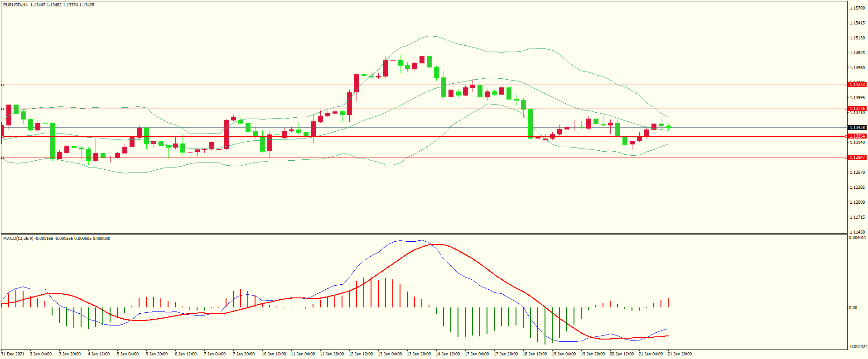Click left anchor handle of 1.14233 line
This screenshot has width=868, height=359.
point(2,85)
